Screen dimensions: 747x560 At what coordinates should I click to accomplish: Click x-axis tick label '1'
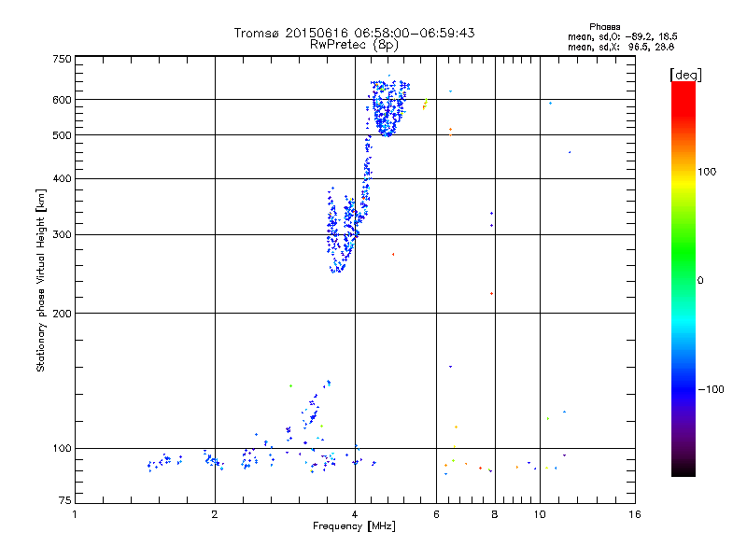pos(75,514)
